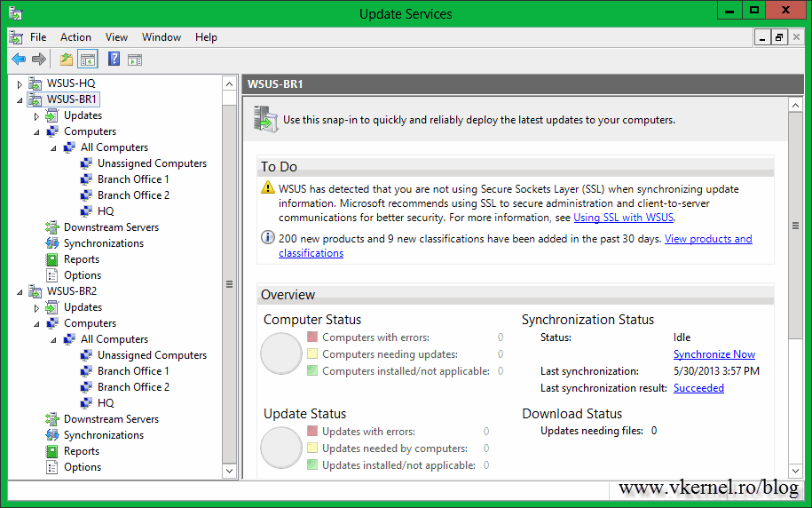Click the WSUS-HQ server icon

pos(35,83)
